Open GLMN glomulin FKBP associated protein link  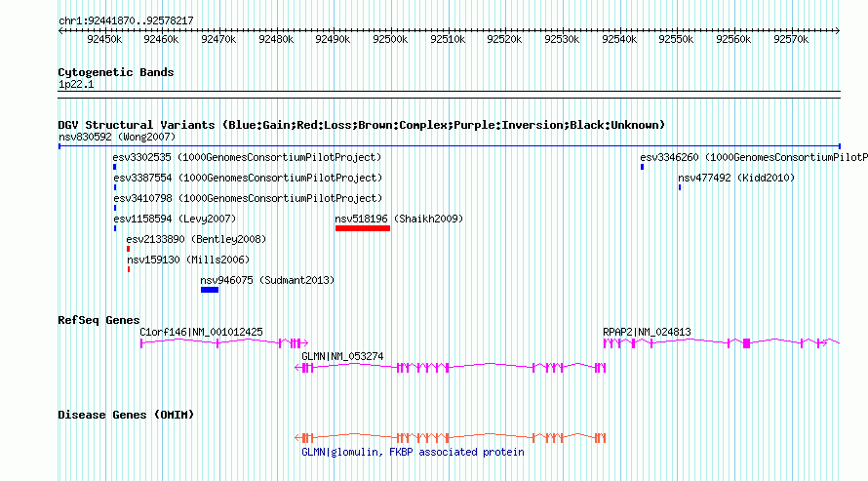point(413,452)
